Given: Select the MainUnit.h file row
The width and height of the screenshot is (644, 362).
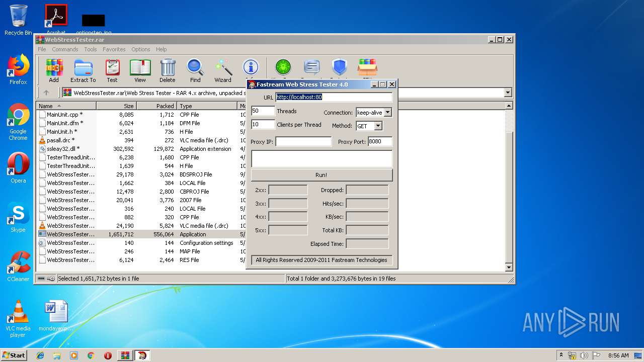Looking at the screenshot, I should tap(141, 132).
